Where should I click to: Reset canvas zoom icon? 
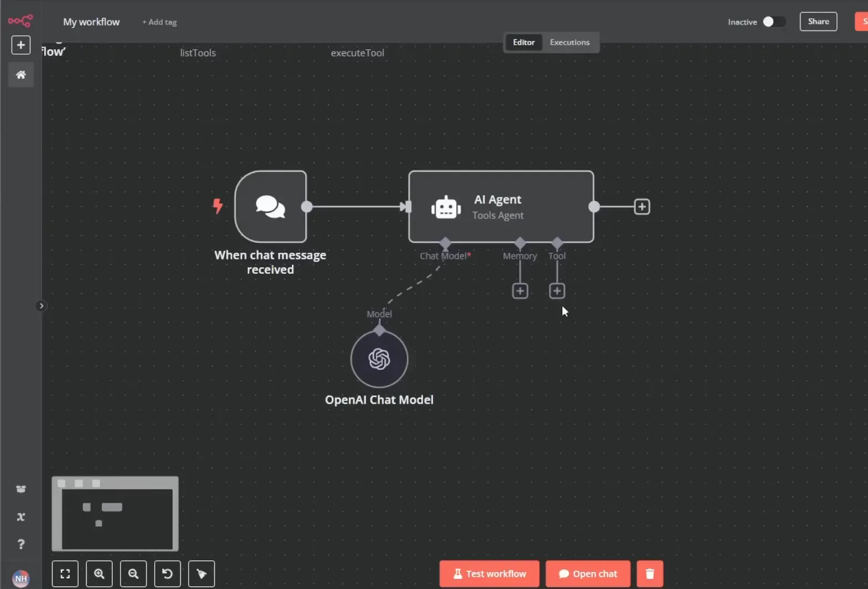coord(168,574)
